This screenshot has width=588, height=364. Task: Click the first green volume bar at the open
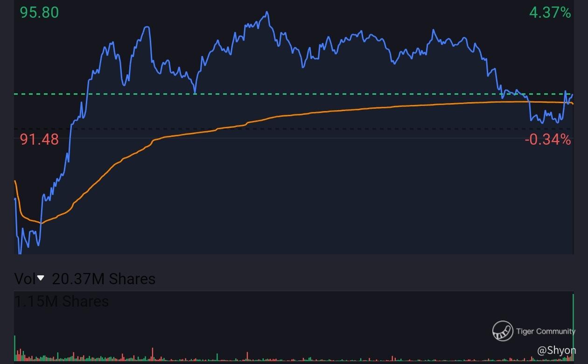[x=15, y=348]
